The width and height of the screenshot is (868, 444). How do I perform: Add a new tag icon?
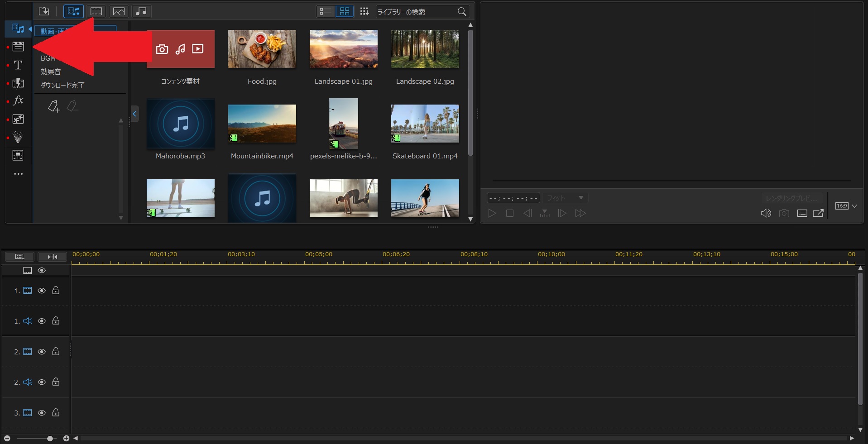[53, 106]
